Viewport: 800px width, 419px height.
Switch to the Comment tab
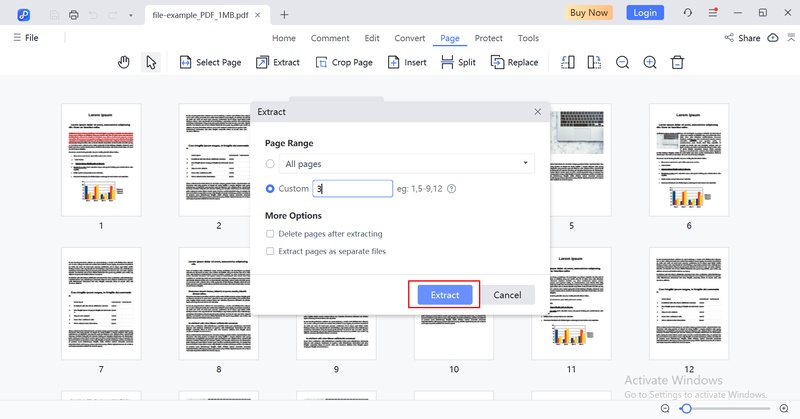(x=330, y=38)
